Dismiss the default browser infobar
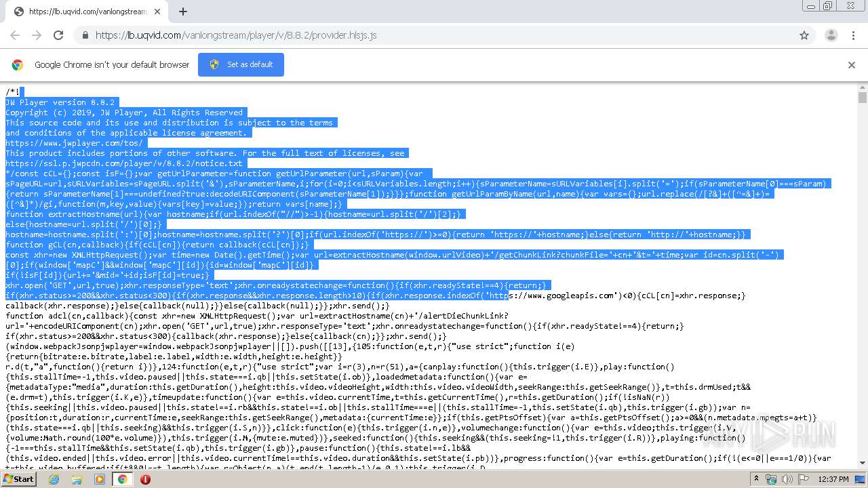 852,65
